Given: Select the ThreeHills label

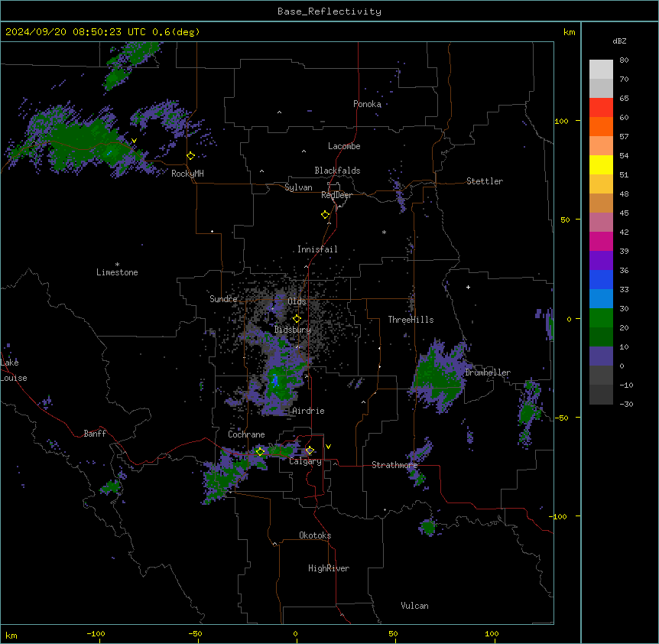Looking at the screenshot, I should (x=411, y=320).
